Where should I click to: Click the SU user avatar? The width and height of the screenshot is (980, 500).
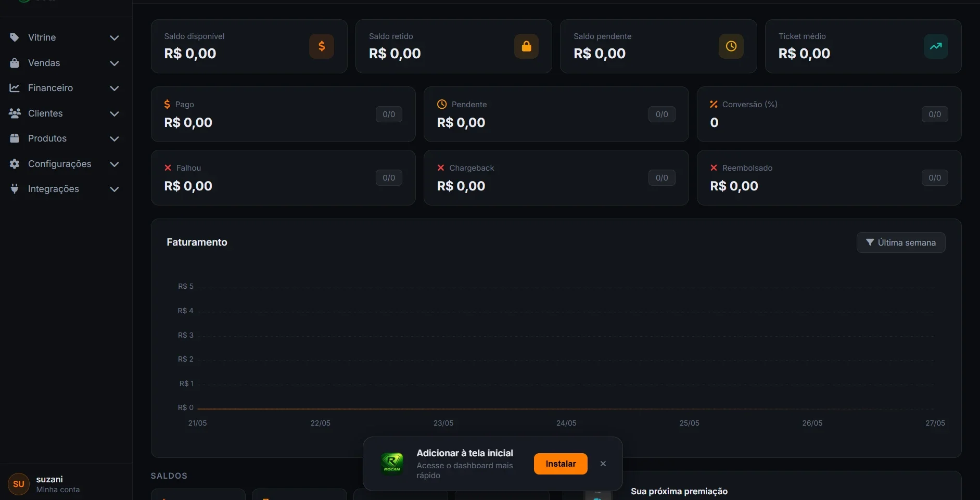click(19, 484)
